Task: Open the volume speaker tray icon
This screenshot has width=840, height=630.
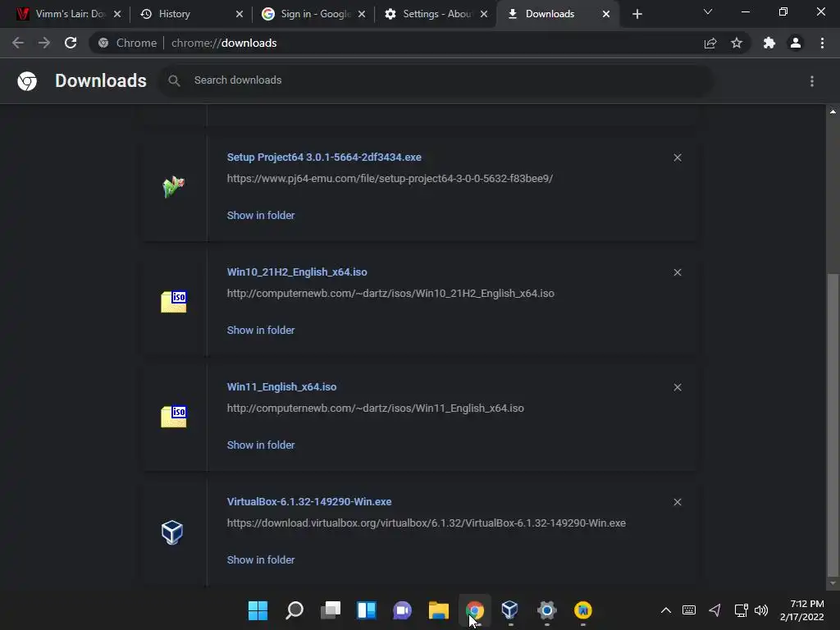Action: [760, 610]
